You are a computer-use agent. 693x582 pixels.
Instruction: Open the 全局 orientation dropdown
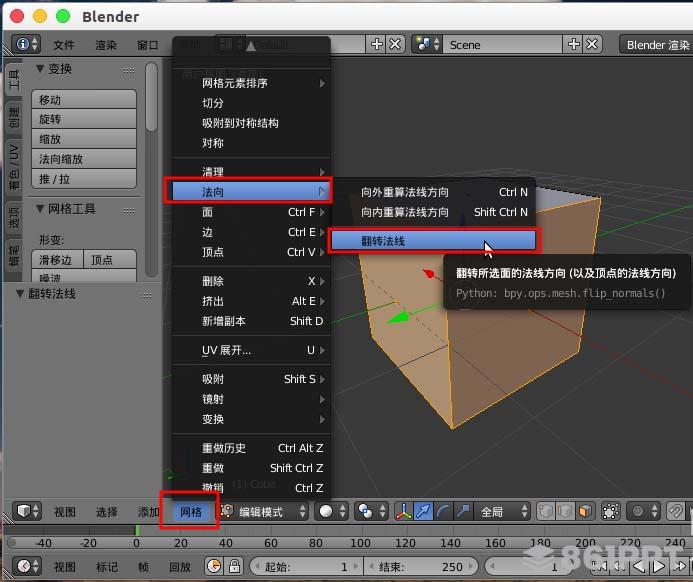point(502,512)
